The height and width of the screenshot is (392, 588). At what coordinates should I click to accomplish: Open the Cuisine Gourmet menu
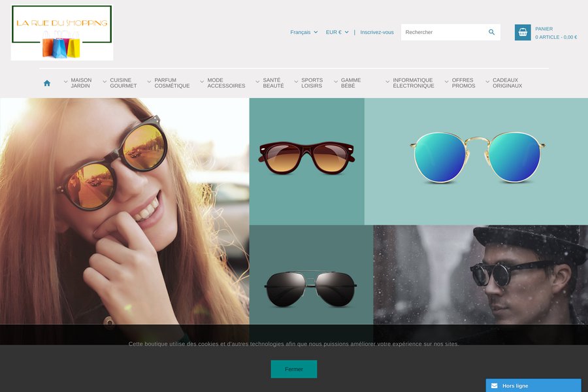point(123,83)
